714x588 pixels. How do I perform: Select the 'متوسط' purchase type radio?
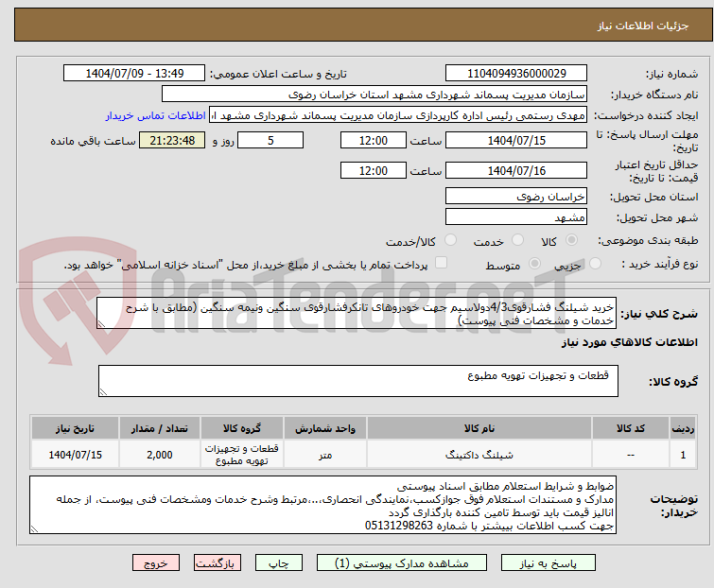pos(534,264)
